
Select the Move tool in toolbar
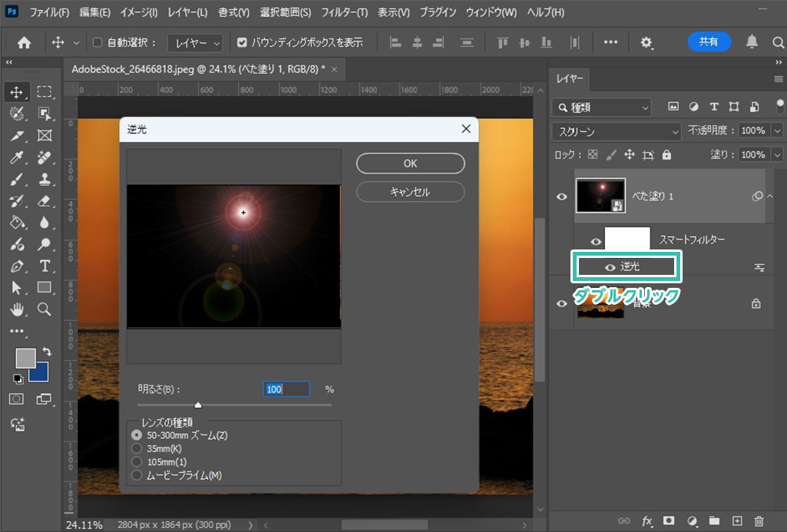pyautogui.click(x=17, y=93)
